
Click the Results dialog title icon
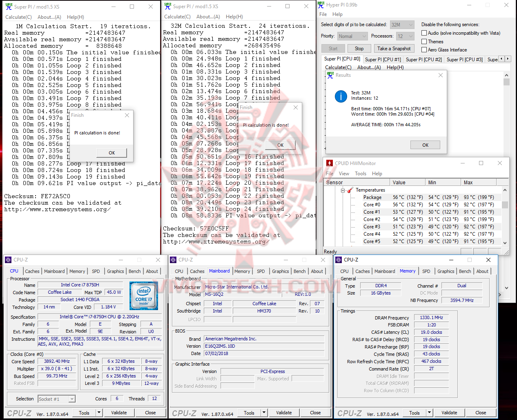(330, 75)
